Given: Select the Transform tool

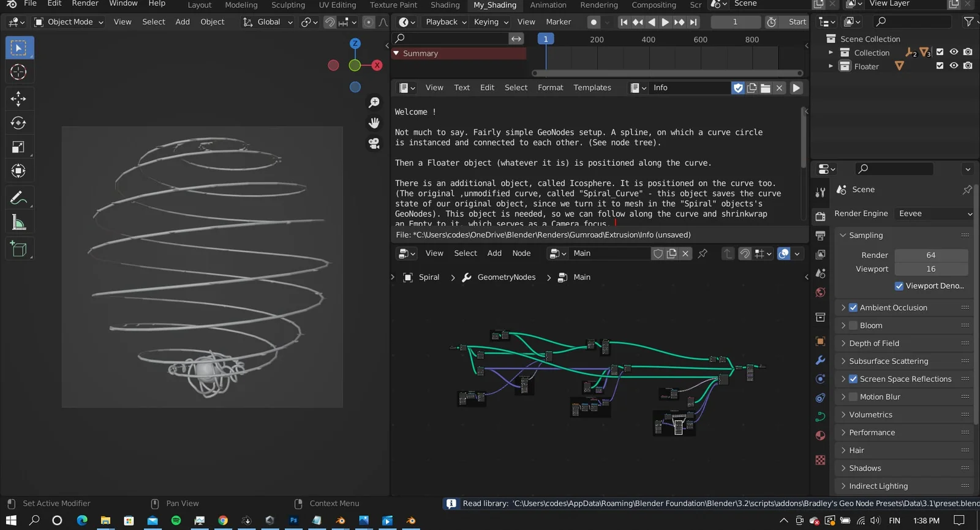Looking at the screenshot, I should tap(19, 171).
